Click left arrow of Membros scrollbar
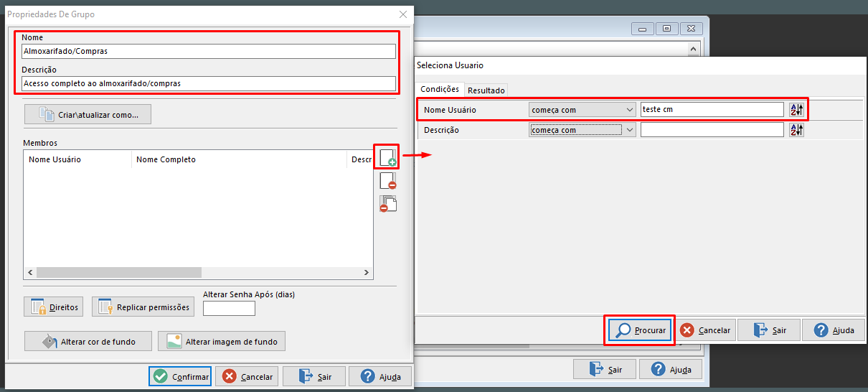 pyautogui.click(x=30, y=273)
